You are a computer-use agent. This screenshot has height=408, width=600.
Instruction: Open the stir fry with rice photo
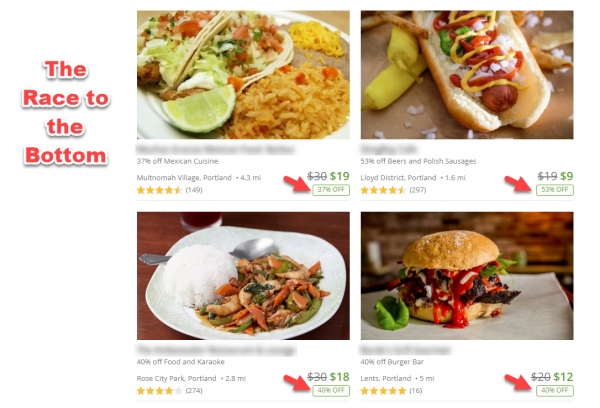243,276
